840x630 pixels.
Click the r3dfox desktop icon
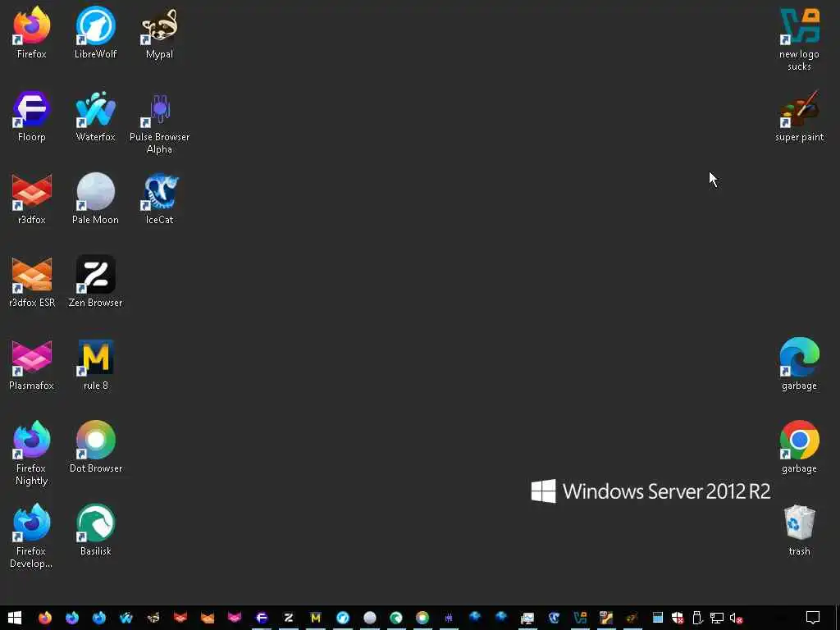pyautogui.click(x=32, y=199)
